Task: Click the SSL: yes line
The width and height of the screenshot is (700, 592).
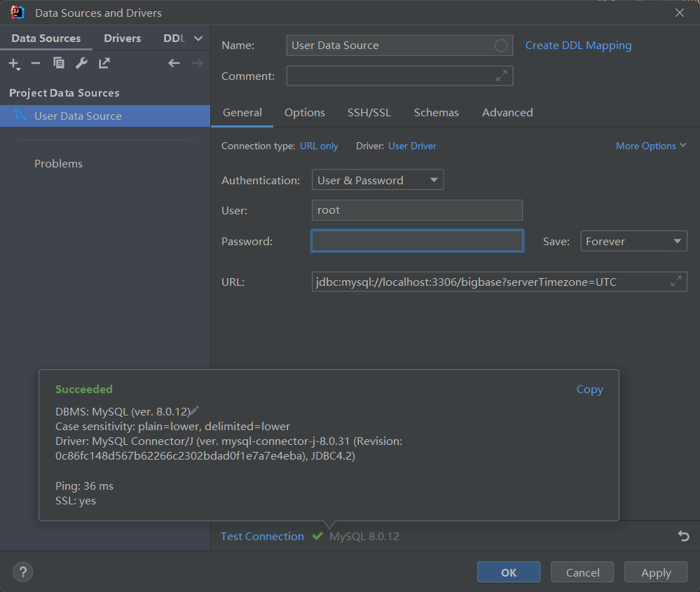Action: 76,500
